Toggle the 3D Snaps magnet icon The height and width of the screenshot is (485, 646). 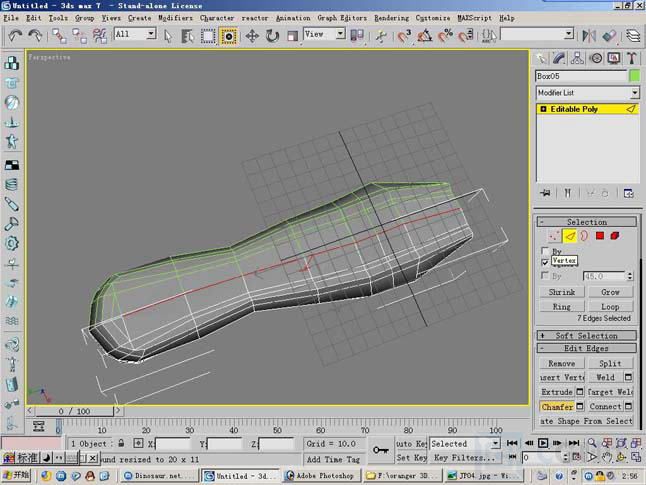404,36
